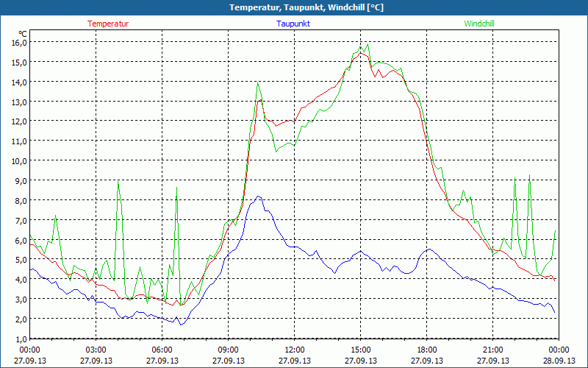Click the green Windchill legend label
Image resolution: width=588 pixels, height=368 pixels.
pyautogui.click(x=479, y=24)
